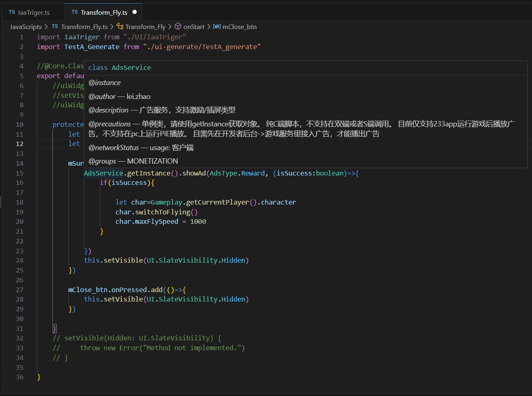Screen dimensions: 532x396
Task: Click showAd method call on line 15
Action: pos(194,173)
